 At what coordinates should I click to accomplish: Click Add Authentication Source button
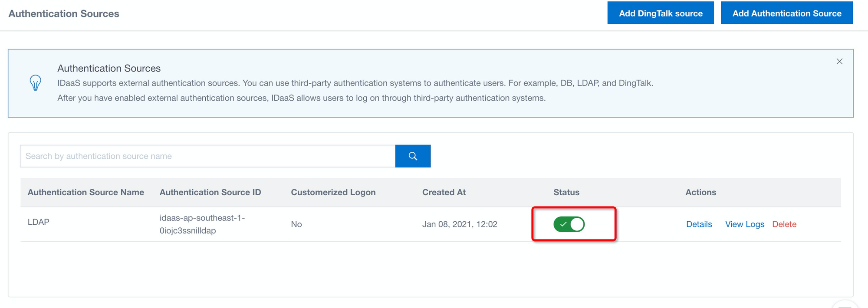[x=786, y=13]
